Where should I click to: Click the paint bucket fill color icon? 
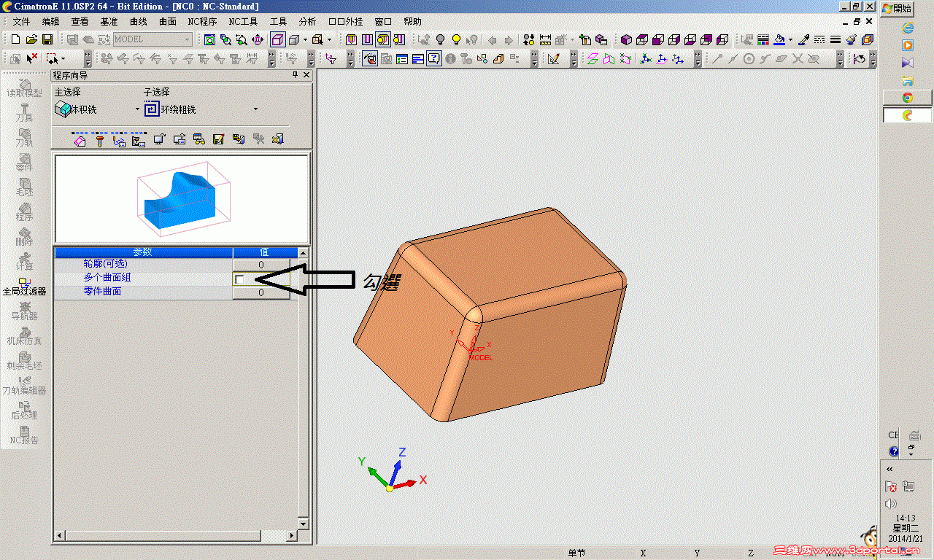[x=779, y=39]
